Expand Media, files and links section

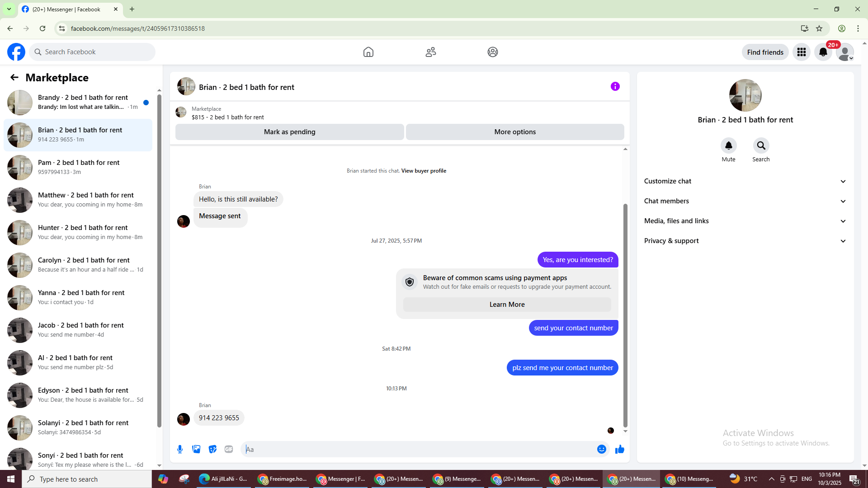click(x=745, y=221)
